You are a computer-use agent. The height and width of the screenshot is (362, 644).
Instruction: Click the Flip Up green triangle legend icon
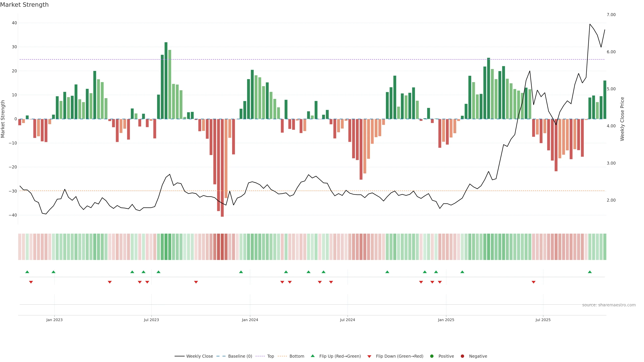312,356
